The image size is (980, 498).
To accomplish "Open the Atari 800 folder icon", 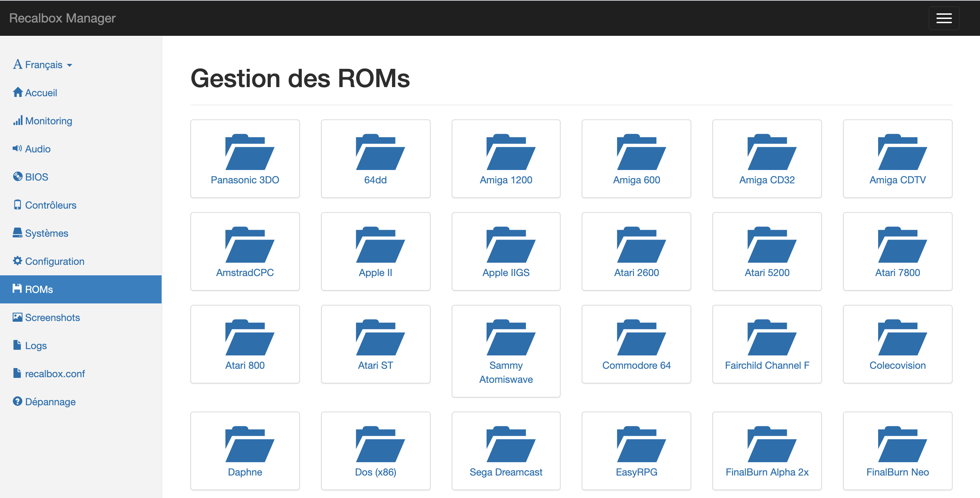I will point(249,338).
